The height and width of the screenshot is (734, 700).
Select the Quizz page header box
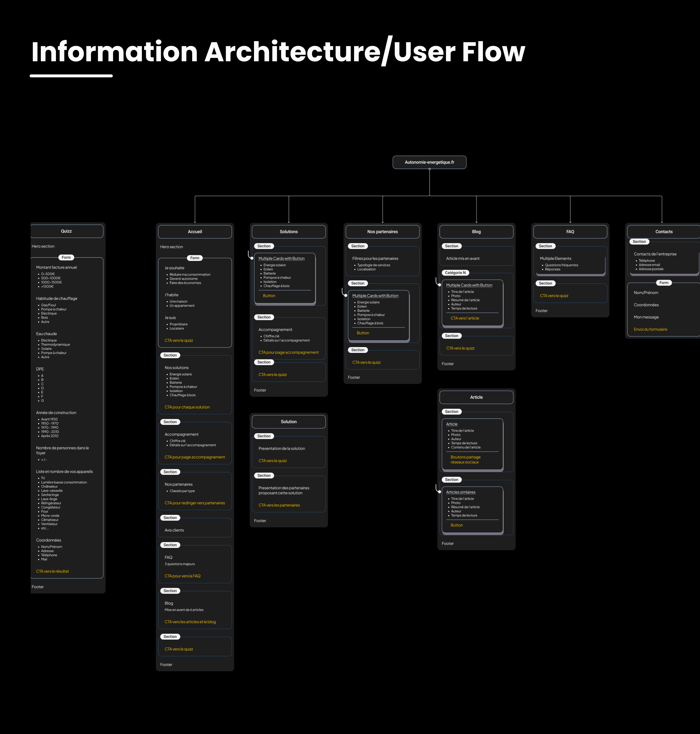(66, 231)
